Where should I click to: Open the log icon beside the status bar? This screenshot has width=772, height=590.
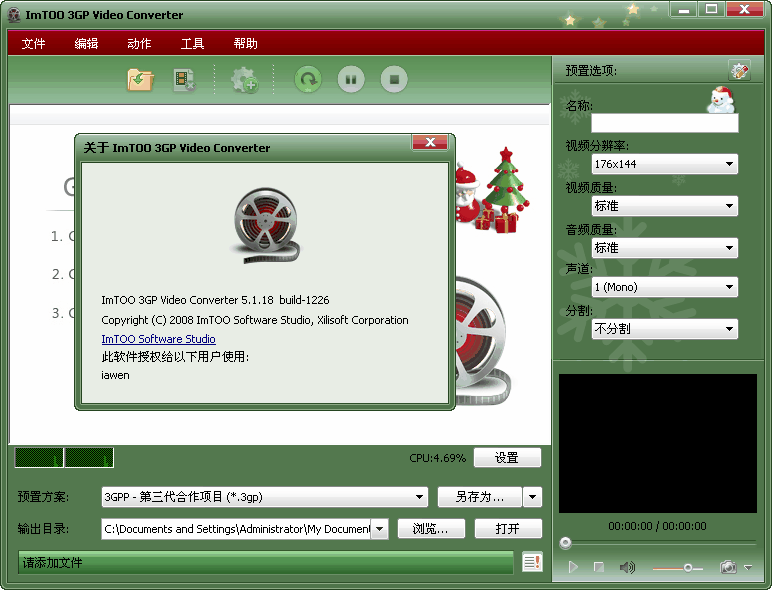532,563
